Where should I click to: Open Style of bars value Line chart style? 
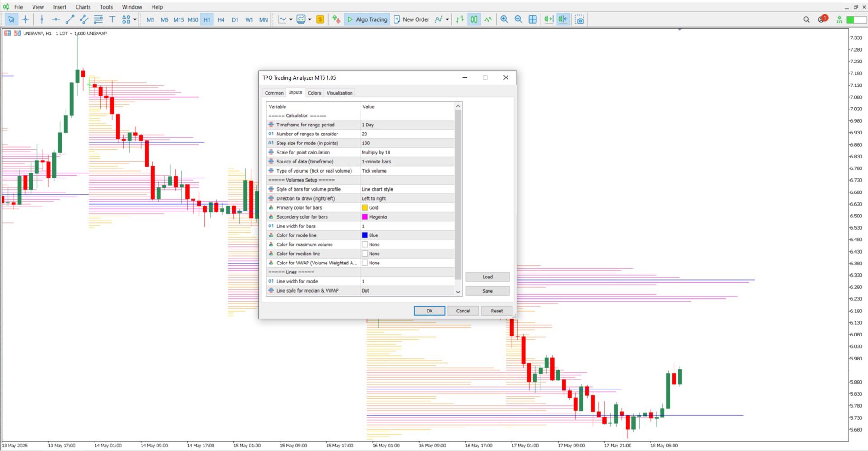407,189
